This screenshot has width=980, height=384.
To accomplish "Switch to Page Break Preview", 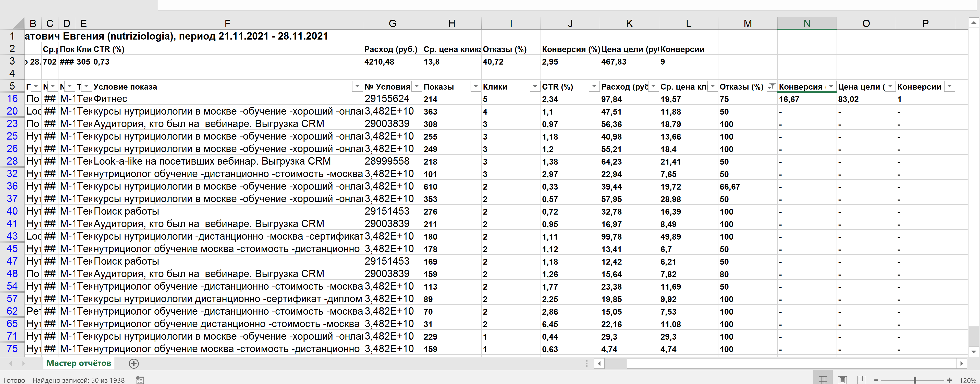I will [x=861, y=379].
